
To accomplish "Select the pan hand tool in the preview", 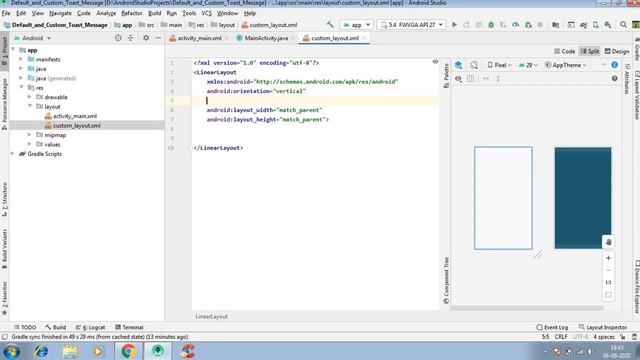I will 608,242.
